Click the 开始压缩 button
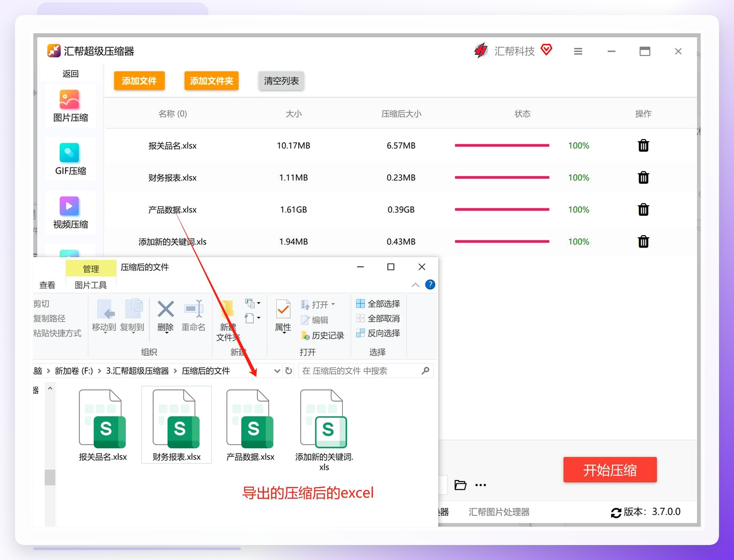This screenshot has height=560, width=734. coord(610,470)
